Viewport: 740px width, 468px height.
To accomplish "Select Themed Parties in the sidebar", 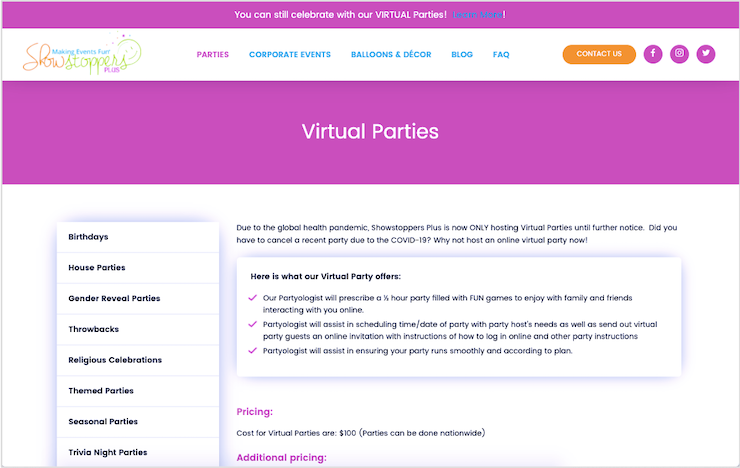I will (138, 391).
